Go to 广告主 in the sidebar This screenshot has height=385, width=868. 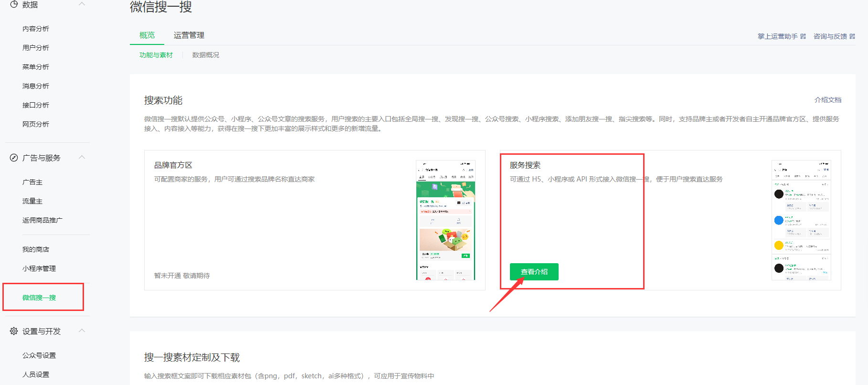coord(32,182)
